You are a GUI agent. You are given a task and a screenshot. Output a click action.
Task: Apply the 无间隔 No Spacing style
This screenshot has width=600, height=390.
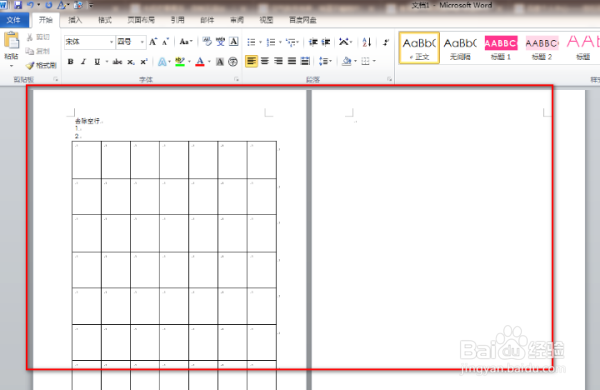pyautogui.click(x=460, y=48)
